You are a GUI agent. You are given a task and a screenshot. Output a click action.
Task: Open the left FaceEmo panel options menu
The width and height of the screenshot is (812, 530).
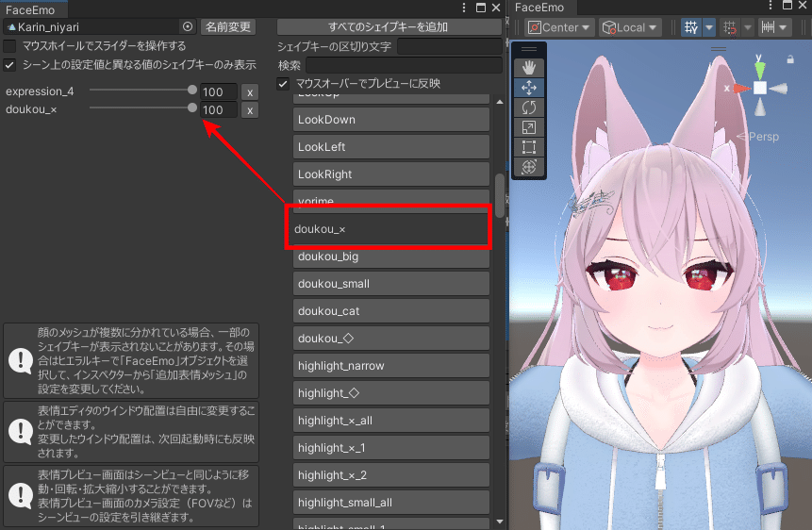pos(464,8)
